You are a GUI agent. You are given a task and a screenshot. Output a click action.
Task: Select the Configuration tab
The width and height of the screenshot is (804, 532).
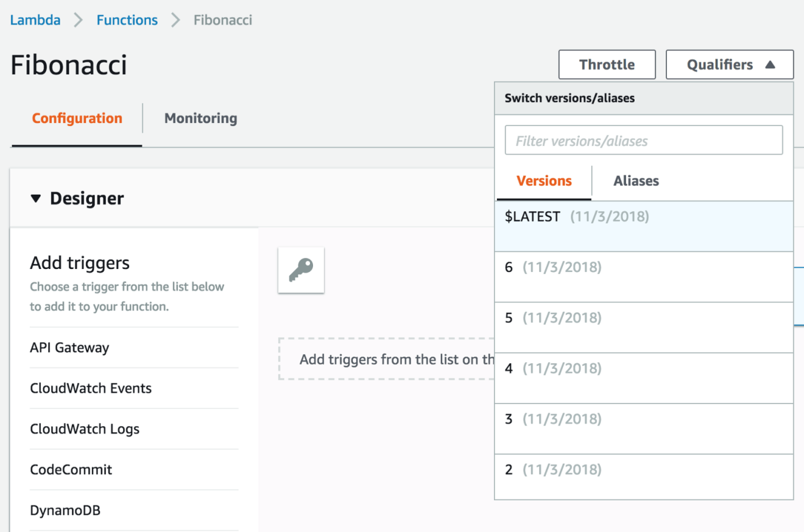tap(77, 118)
